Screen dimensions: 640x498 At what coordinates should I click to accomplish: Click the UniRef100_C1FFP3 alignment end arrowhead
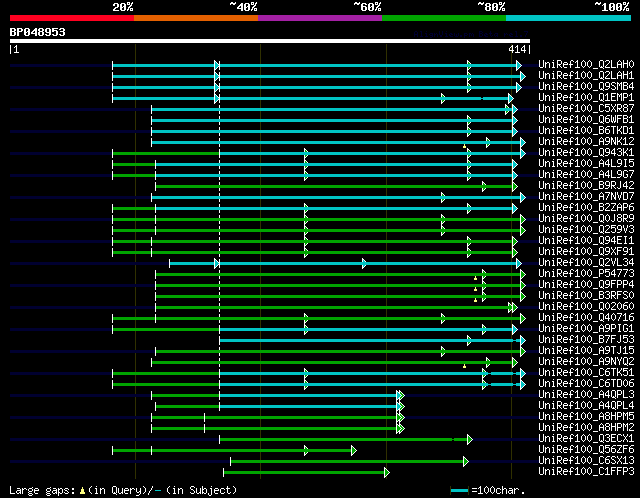387,473
